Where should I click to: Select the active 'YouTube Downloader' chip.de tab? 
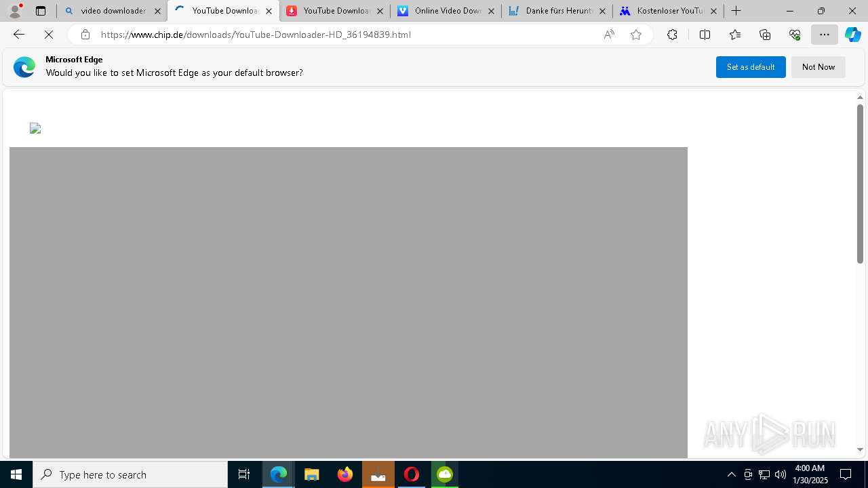223,11
